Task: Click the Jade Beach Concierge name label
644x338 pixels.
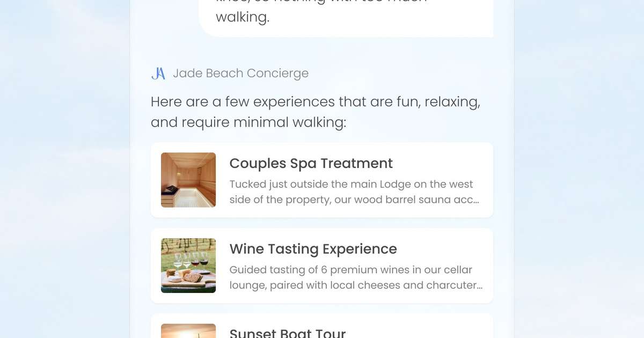Action: coord(240,73)
